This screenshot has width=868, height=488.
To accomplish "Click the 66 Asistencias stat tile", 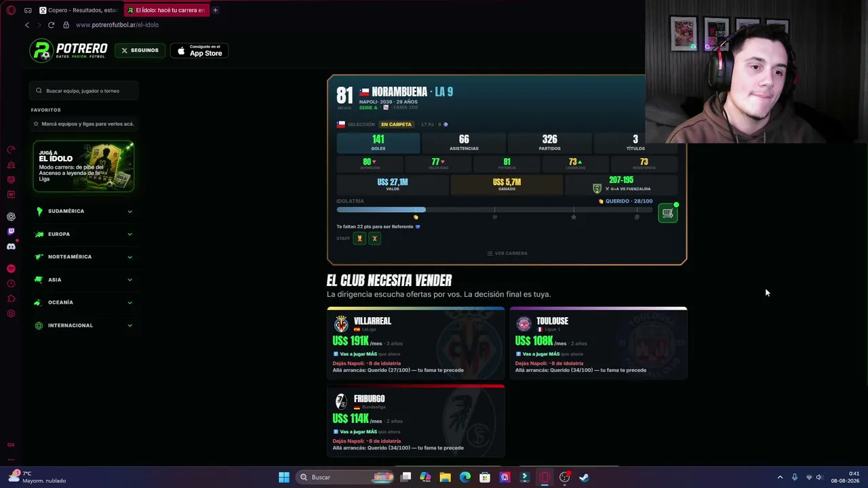I will (464, 143).
